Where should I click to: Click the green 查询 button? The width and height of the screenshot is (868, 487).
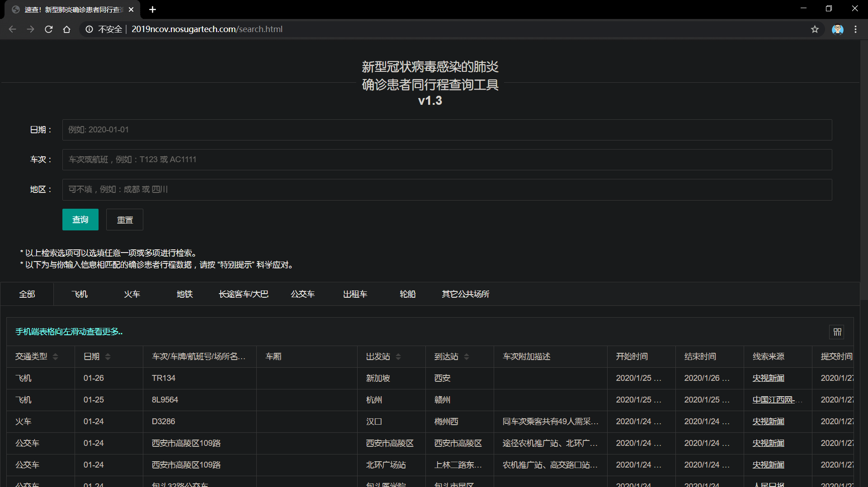point(80,220)
